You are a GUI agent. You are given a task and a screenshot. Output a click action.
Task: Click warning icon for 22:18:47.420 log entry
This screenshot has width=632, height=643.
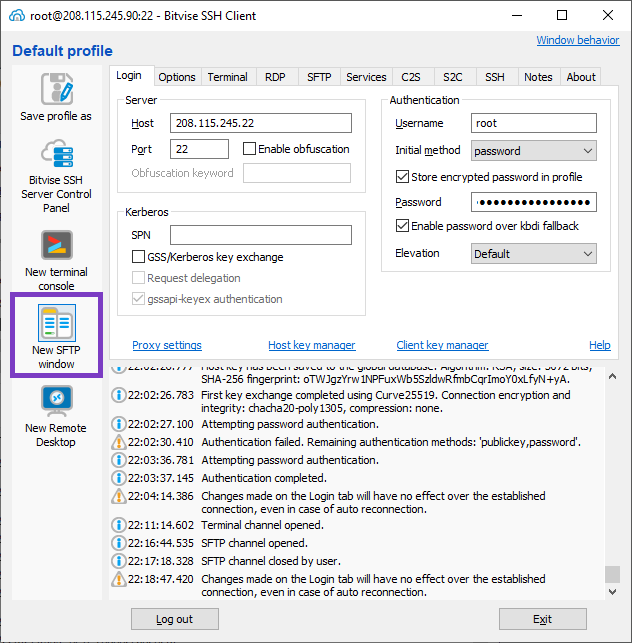[119, 579]
